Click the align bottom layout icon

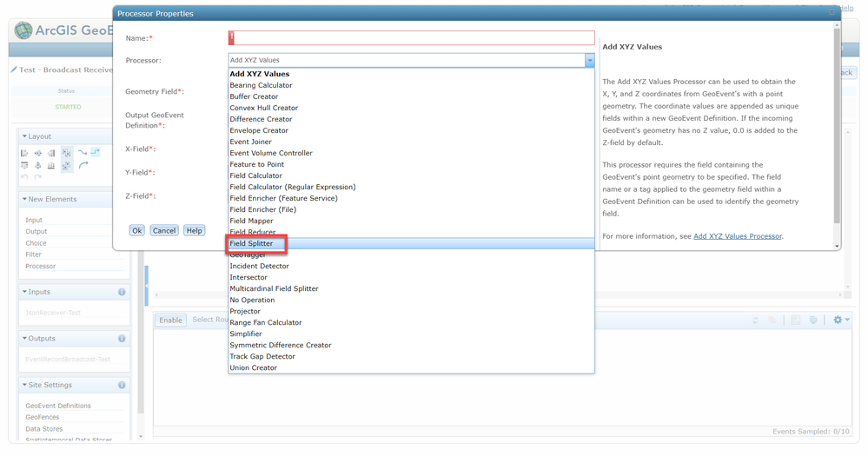(51, 166)
